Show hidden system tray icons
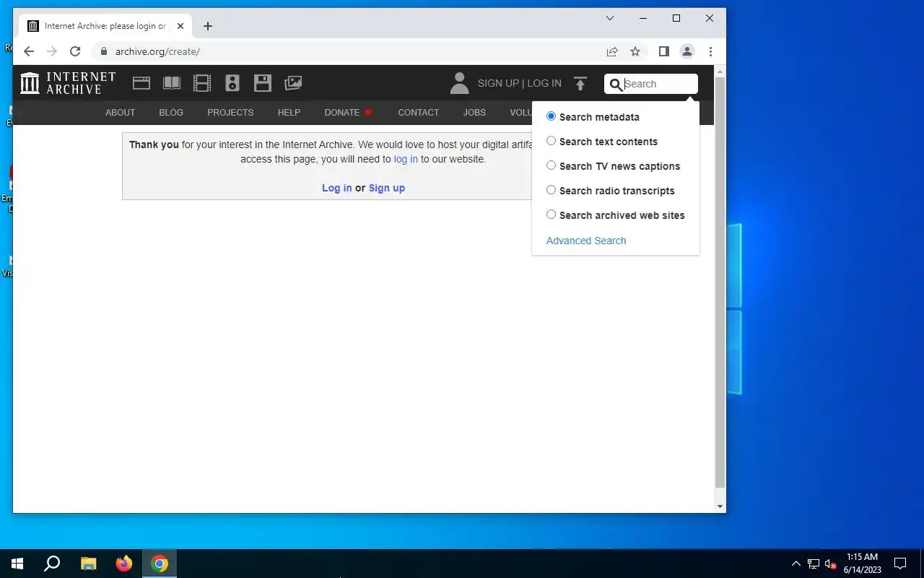The image size is (924, 578). coord(796,564)
